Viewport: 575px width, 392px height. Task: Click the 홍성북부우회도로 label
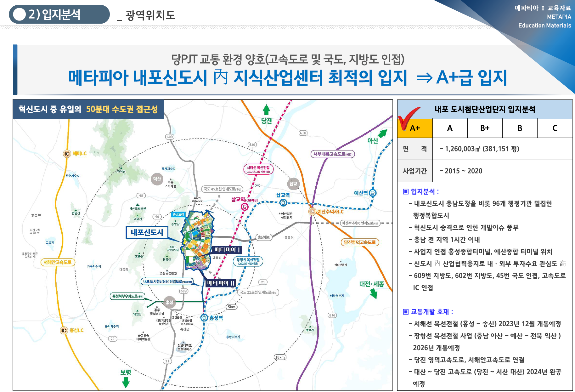pyautogui.click(x=127, y=296)
